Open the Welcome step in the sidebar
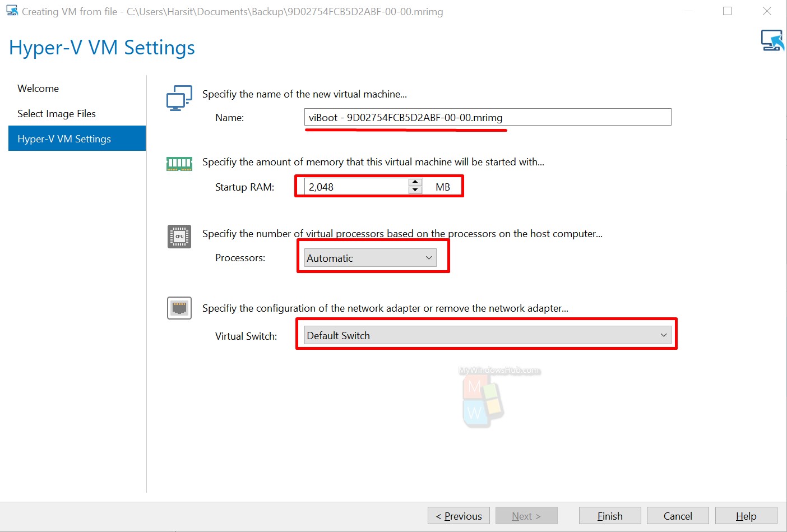Screen dimensions: 787x532 [38, 89]
